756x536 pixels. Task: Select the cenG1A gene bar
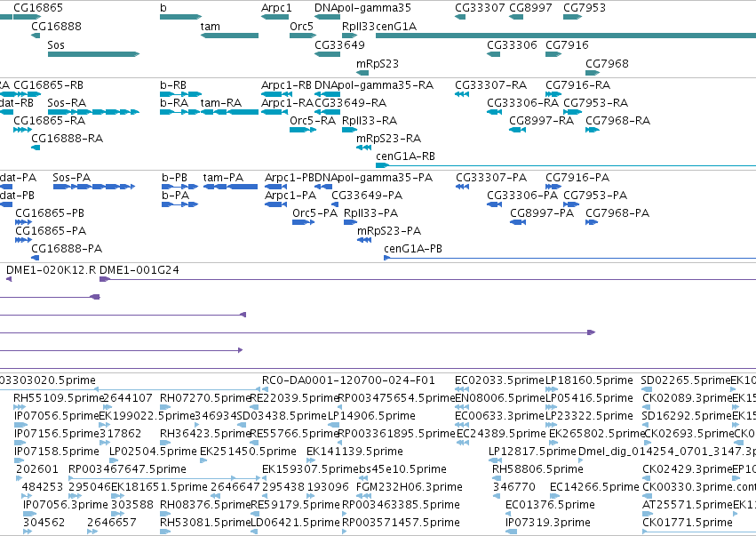click(x=566, y=36)
